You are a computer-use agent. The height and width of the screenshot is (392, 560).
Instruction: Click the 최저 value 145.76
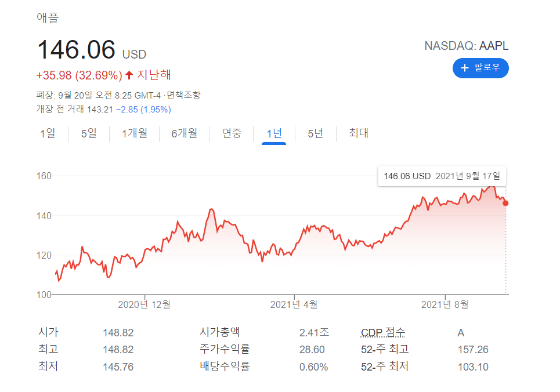point(118,366)
